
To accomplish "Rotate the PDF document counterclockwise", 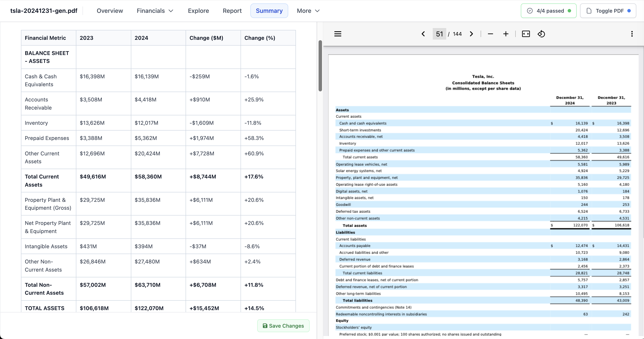I will (541, 34).
